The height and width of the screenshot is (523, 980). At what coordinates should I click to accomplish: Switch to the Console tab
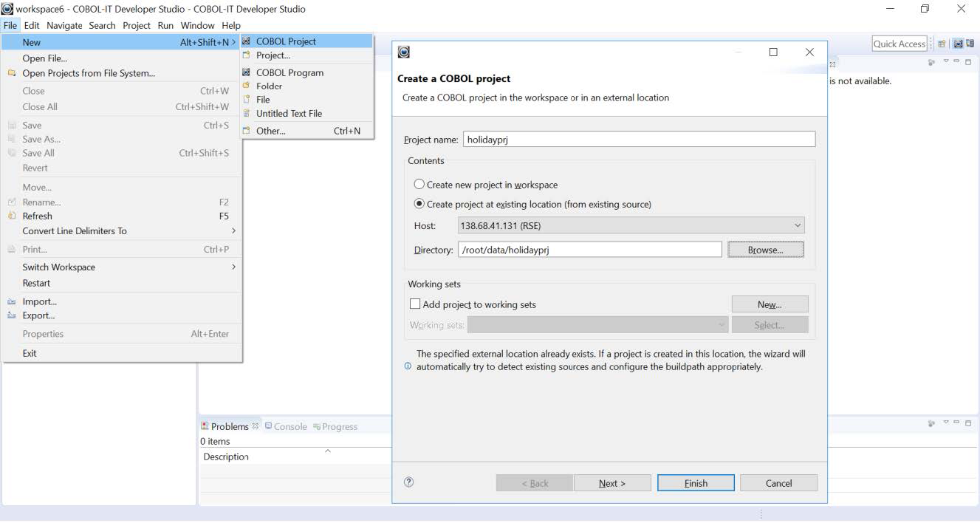coord(288,426)
